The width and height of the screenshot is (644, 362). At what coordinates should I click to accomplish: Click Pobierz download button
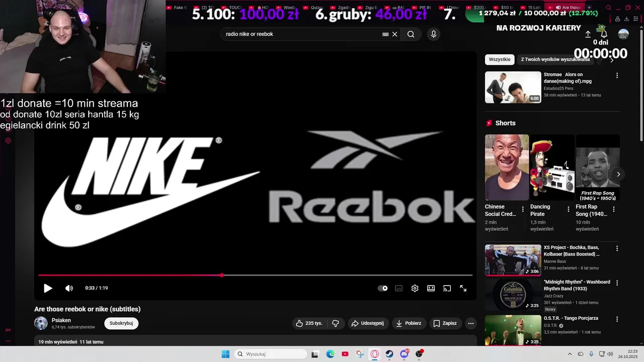tap(409, 323)
